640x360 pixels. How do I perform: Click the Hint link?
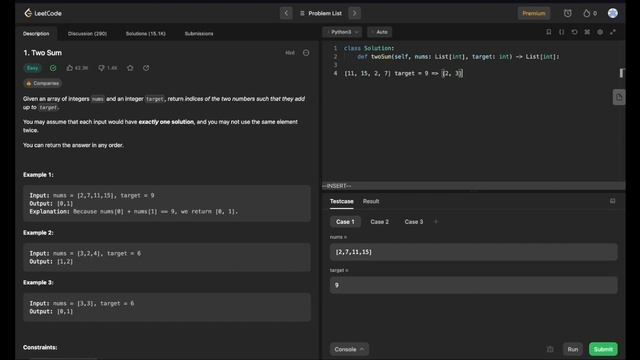tap(290, 53)
